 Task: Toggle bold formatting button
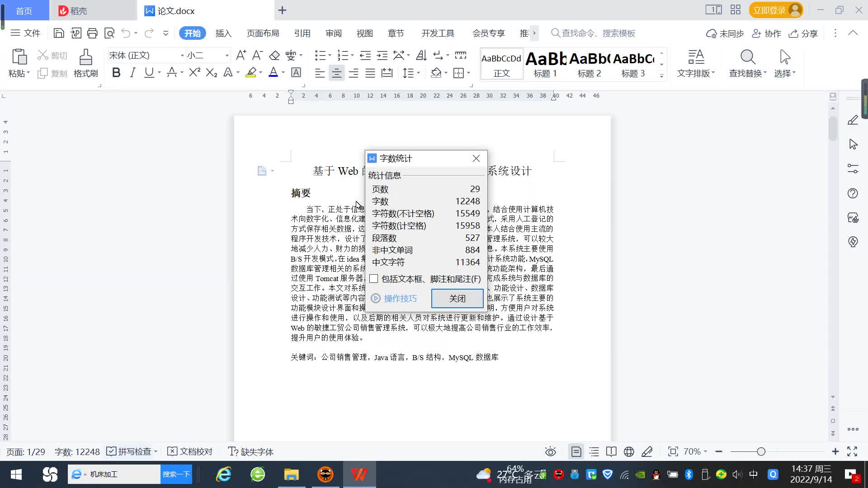tap(116, 73)
